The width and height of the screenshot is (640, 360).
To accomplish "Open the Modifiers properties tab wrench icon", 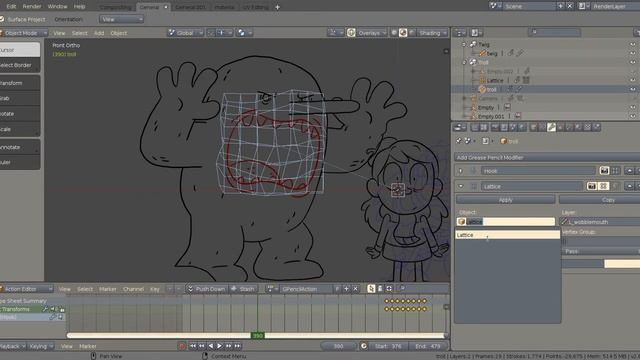I will tap(551, 127).
